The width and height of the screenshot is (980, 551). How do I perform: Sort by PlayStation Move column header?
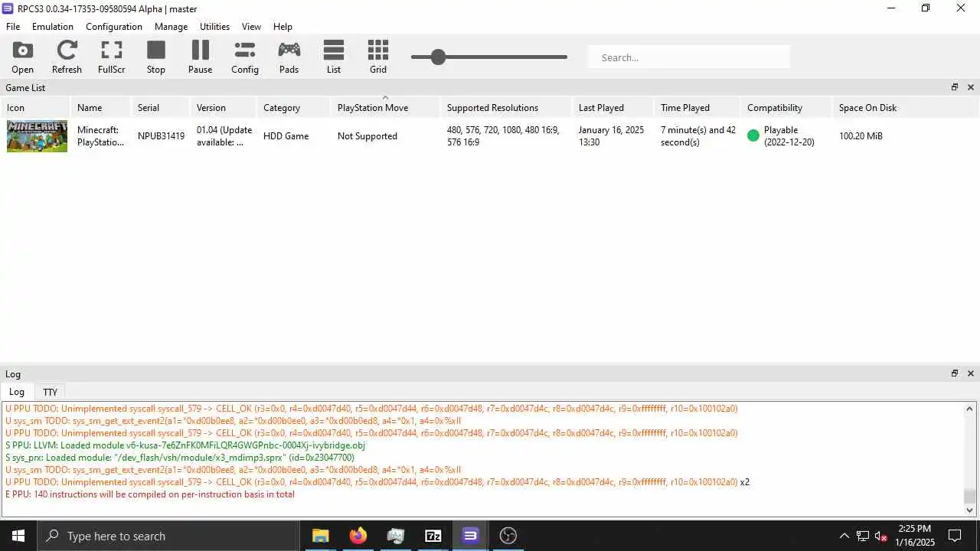coord(386,108)
